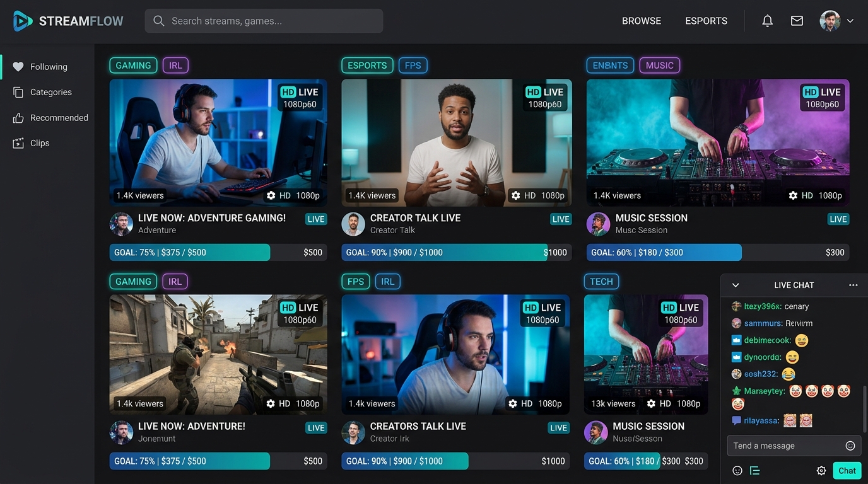
Task: Open the BROWSE menu item
Action: click(642, 21)
